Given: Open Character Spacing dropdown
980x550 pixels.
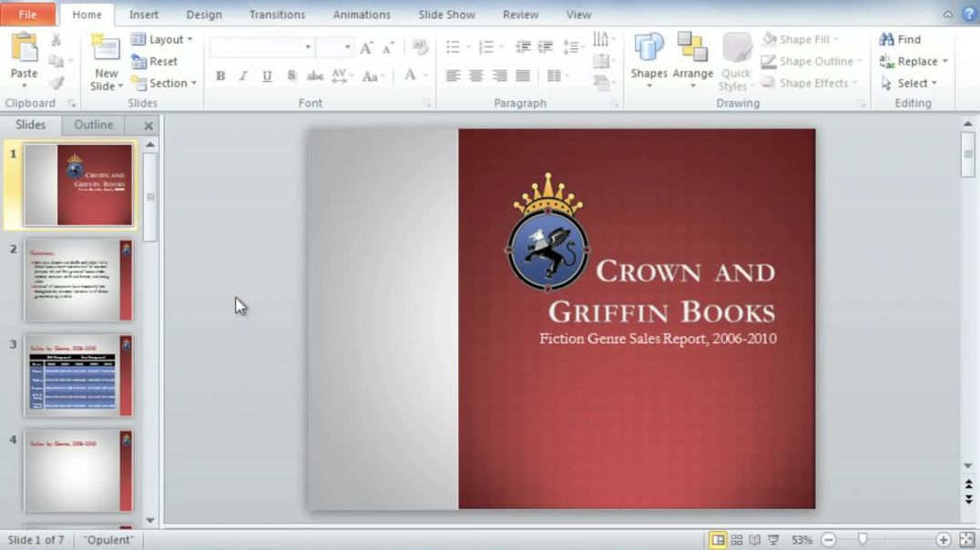Looking at the screenshot, I should [342, 76].
